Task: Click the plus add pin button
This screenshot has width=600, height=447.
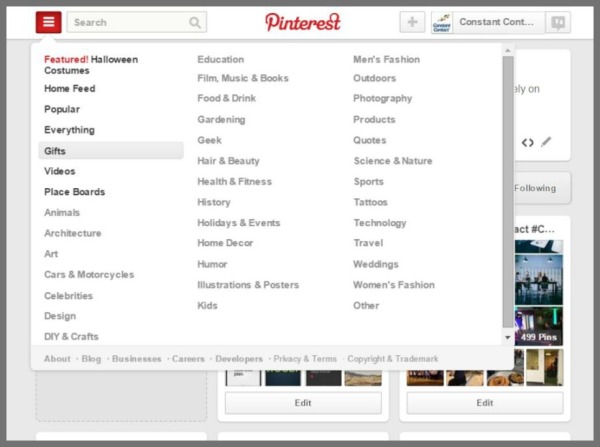Action: tap(412, 22)
